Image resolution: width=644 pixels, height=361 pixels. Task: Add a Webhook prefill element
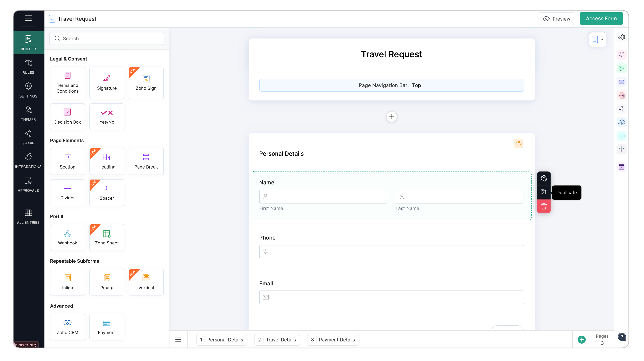[x=67, y=237]
